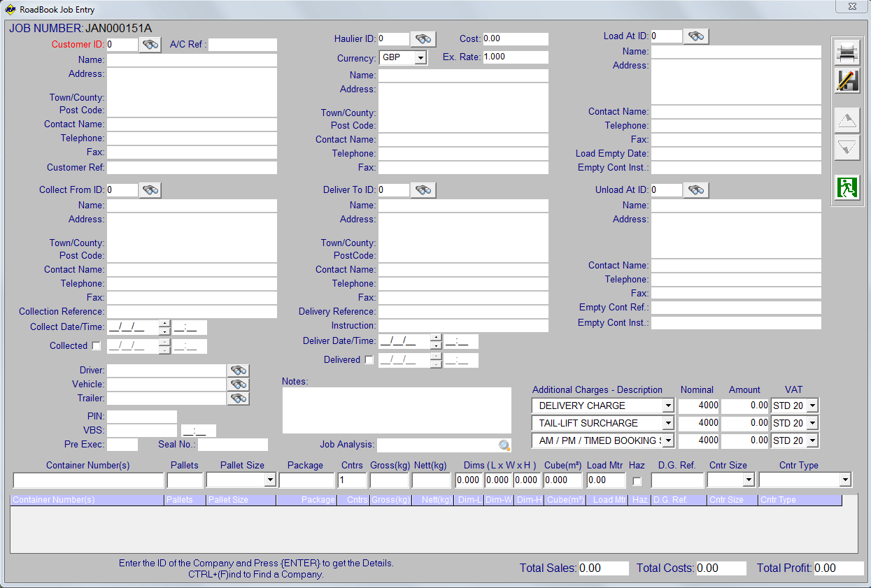Viewport: 871px width, 588px height.
Task: Open Vehicle lookup binoculars
Action: (239, 385)
